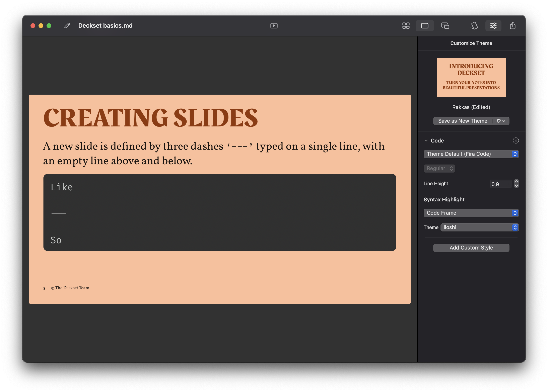The width and height of the screenshot is (548, 392).
Task: Start the presentation with the play icon
Action: 274,26
